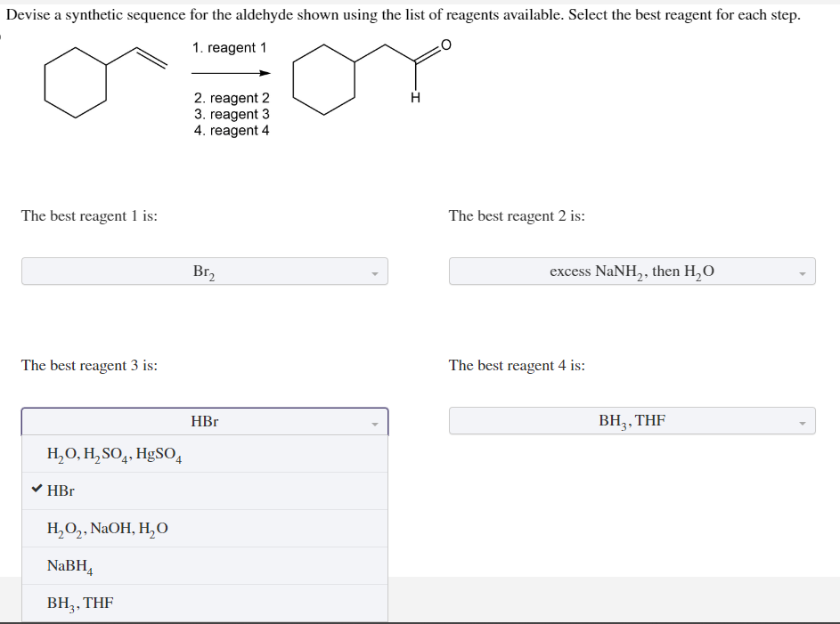Open the reagent 4 dropdown showing BH3, THF
840x624 pixels.
(632, 420)
